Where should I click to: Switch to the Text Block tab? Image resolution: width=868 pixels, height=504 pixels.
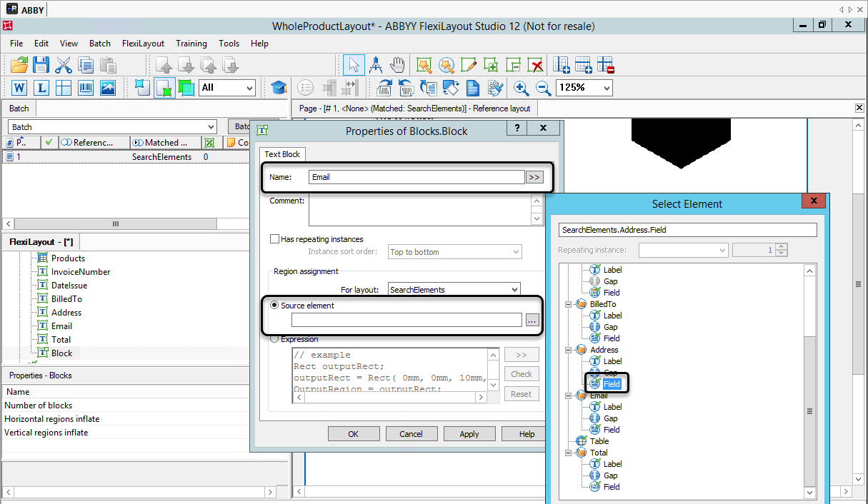tap(283, 154)
